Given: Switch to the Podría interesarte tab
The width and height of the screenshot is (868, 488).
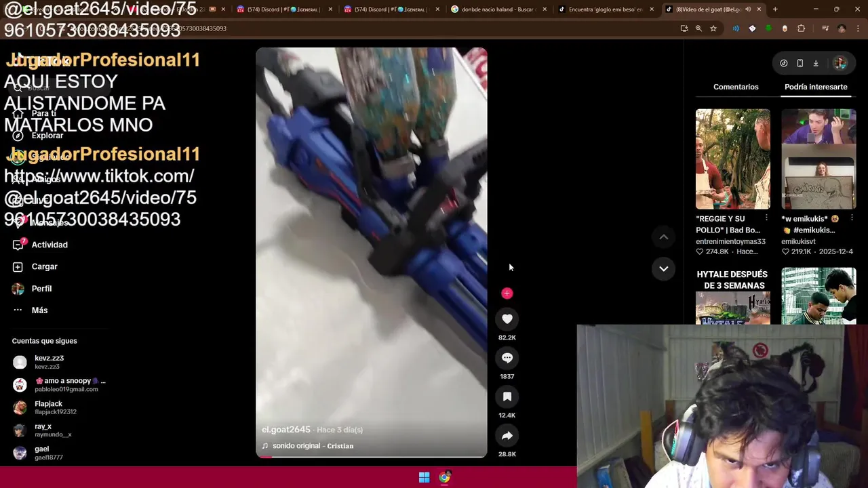Looking at the screenshot, I should 816,87.
